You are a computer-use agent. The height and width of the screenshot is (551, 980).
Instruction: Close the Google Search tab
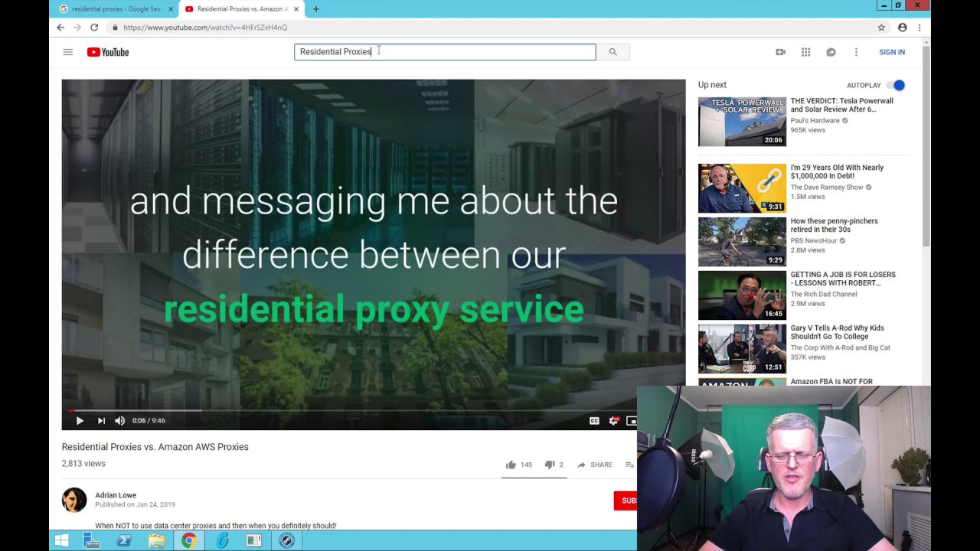(171, 9)
